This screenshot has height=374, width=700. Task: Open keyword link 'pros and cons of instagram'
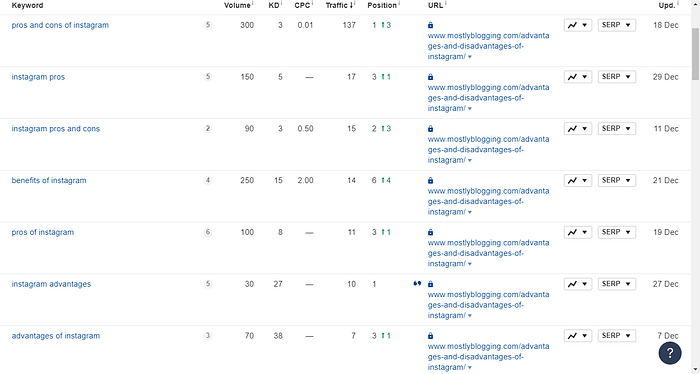[x=60, y=25]
